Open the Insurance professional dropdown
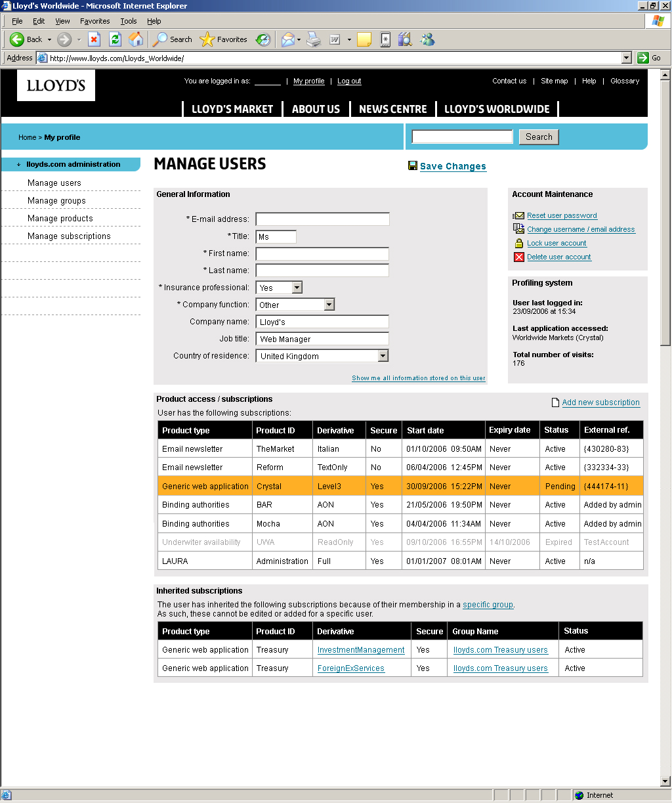The width and height of the screenshot is (672, 803). [x=297, y=288]
